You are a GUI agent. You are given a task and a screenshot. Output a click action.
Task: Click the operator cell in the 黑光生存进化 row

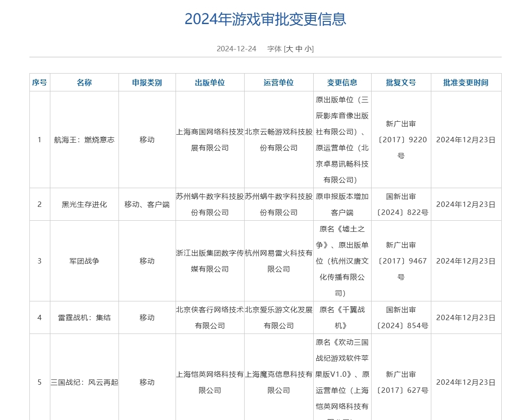pos(279,204)
